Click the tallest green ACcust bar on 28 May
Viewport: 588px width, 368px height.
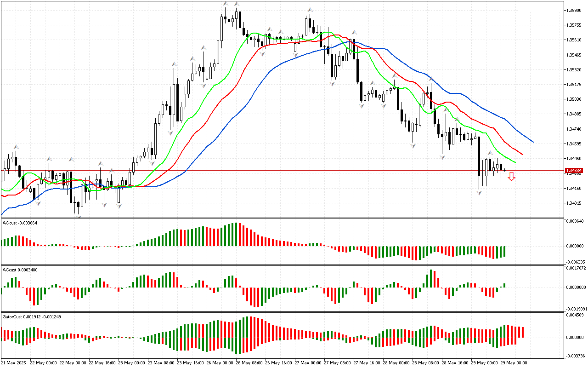tap(431, 278)
